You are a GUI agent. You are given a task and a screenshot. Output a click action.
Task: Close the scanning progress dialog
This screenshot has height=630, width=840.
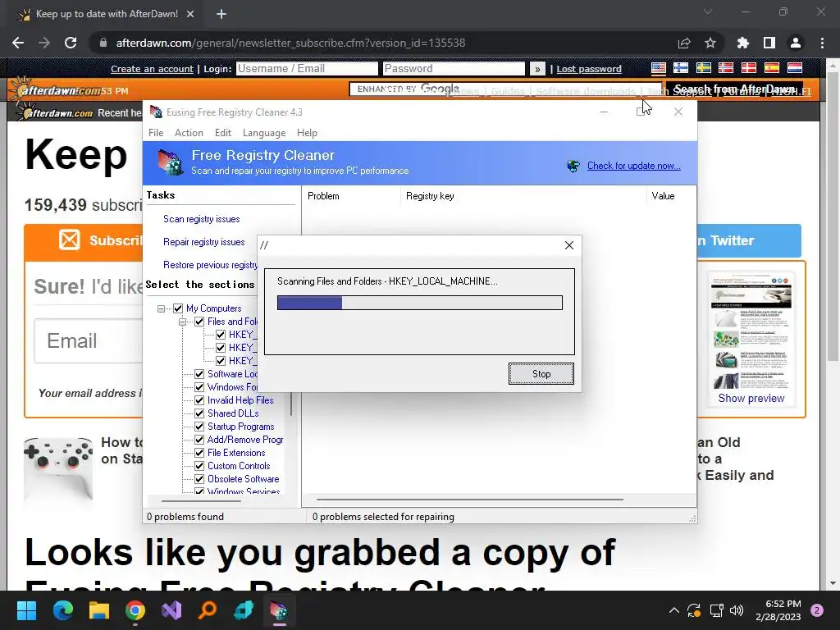pos(569,245)
